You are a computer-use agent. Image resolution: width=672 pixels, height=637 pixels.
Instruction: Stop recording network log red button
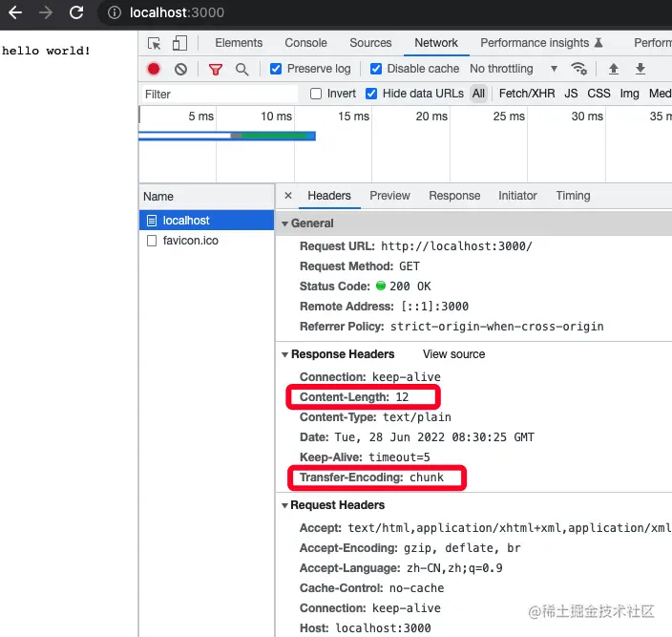(x=154, y=69)
